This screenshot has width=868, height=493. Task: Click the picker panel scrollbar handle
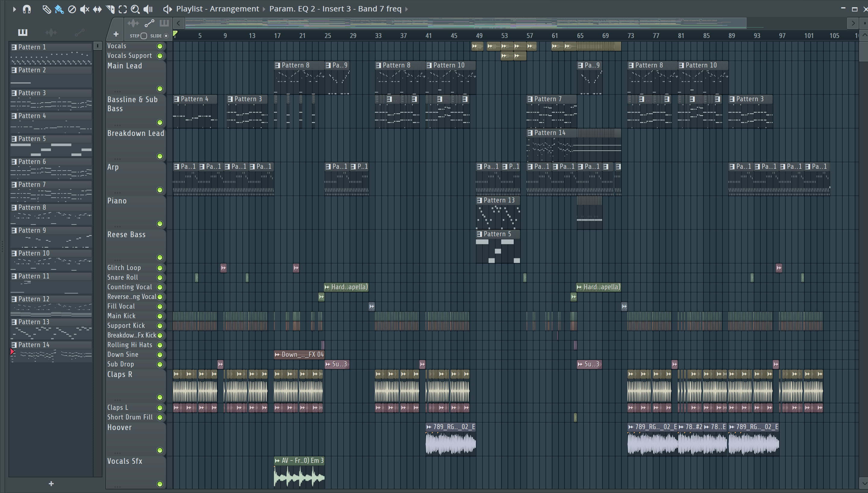coord(97,46)
